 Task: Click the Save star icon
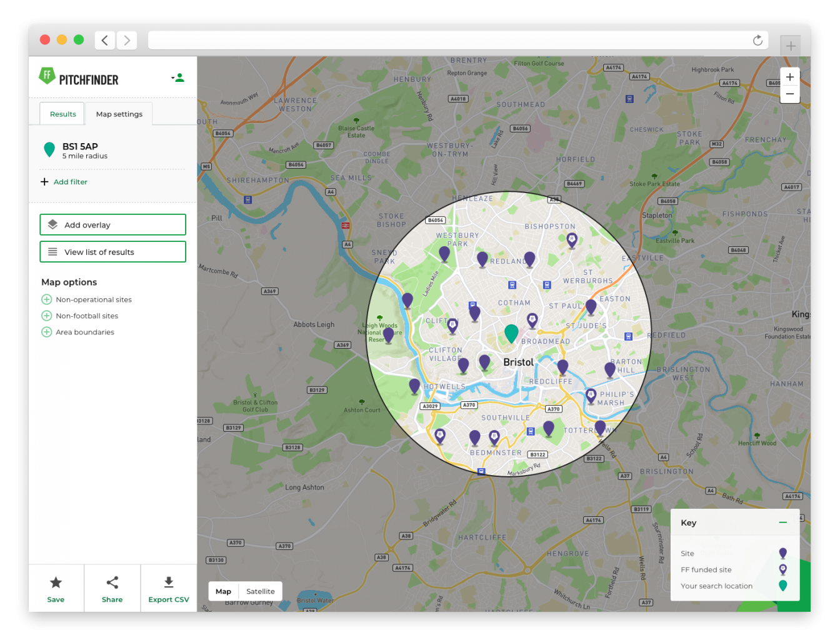56,581
